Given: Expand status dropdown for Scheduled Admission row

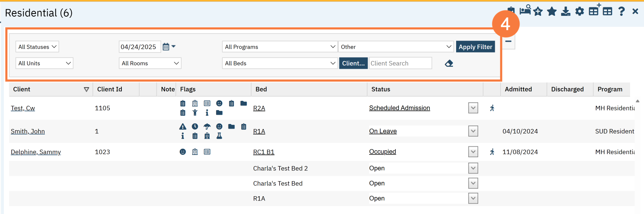Looking at the screenshot, I should point(473,108).
